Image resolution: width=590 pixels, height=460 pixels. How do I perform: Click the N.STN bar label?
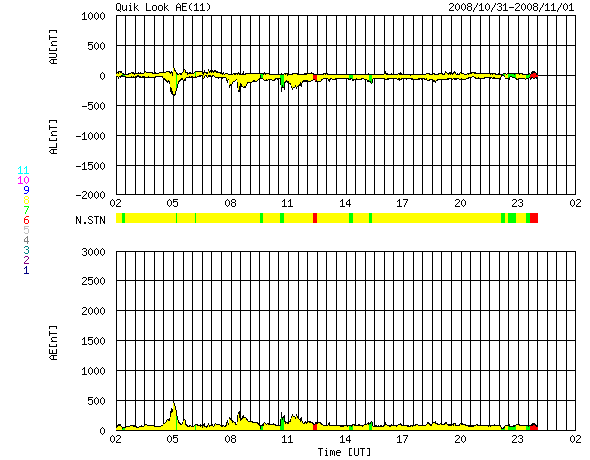click(90, 220)
